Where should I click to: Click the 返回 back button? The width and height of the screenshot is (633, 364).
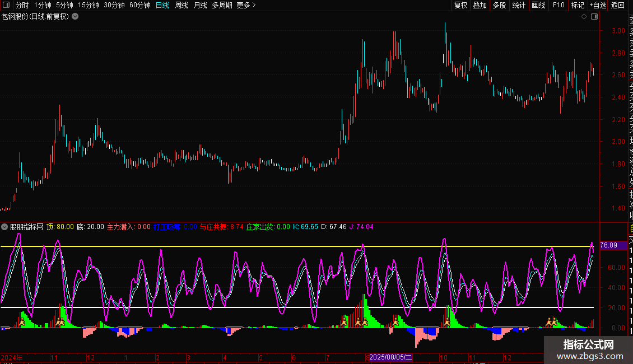point(618,5)
